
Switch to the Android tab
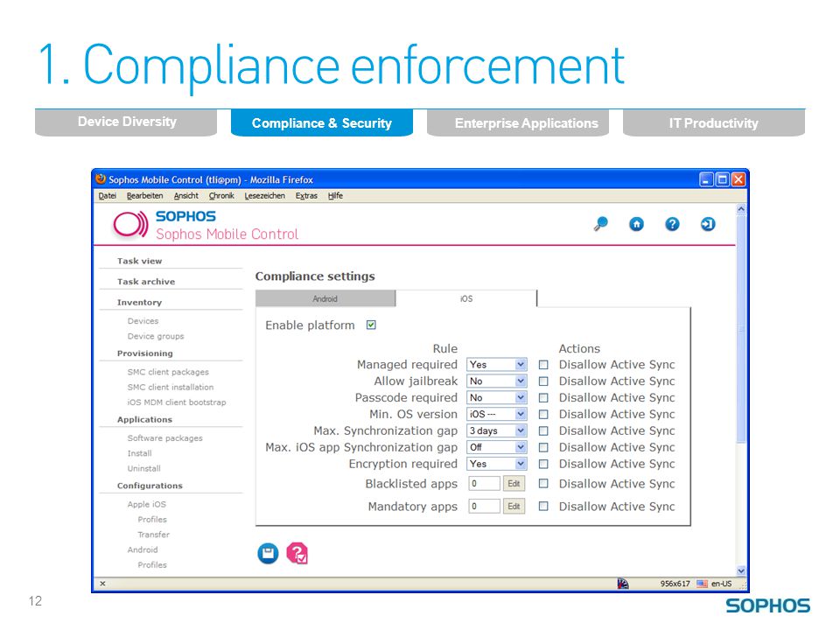tap(325, 299)
